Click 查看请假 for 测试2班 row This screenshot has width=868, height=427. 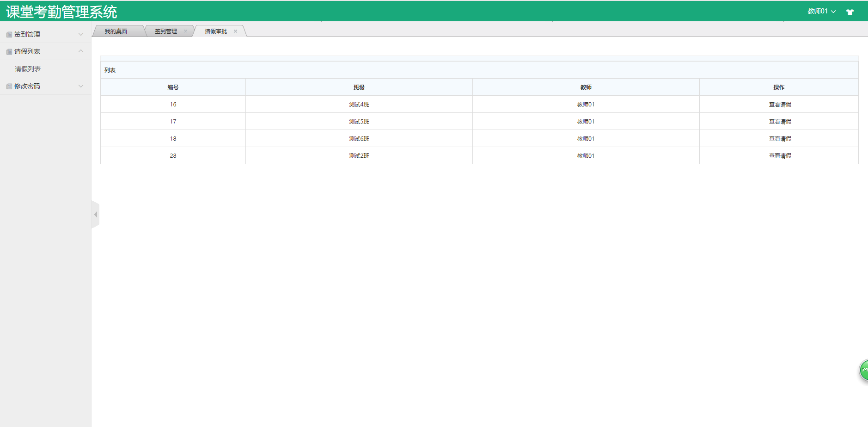780,156
